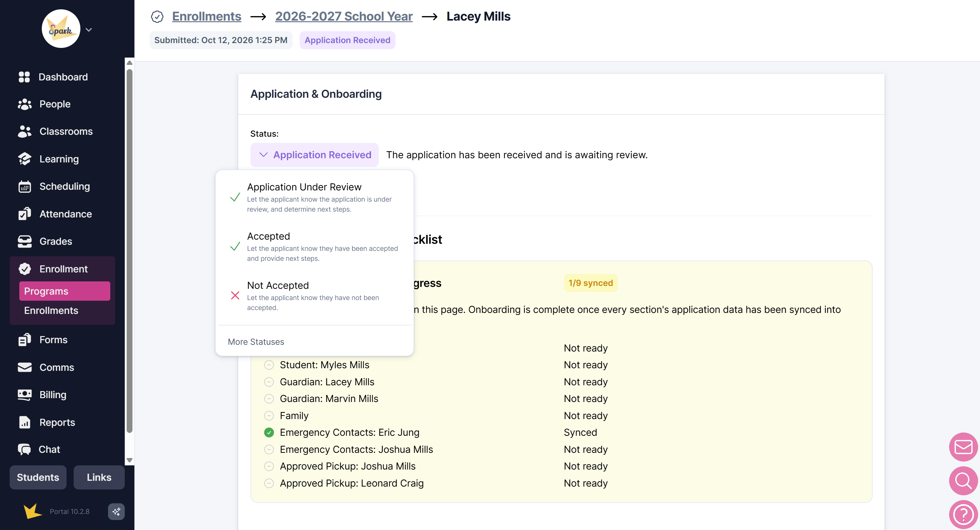Open More Statuses in dropdown
This screenshot has height=530, width=980.
point(256,342)
